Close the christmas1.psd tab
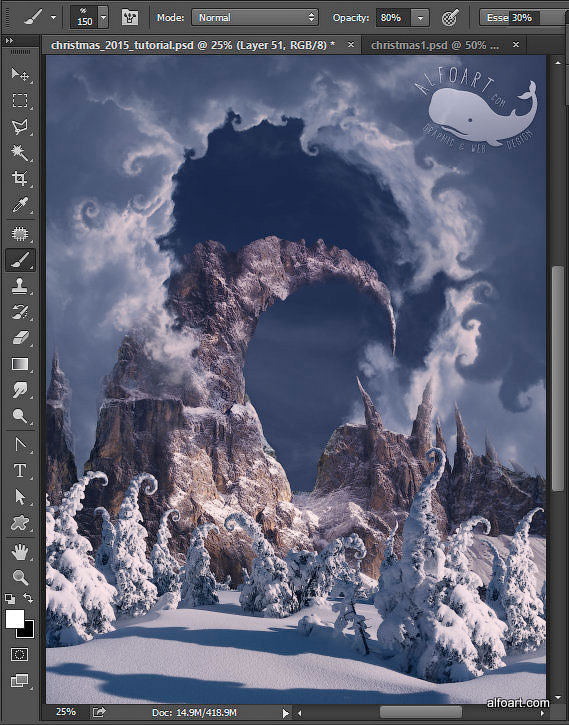The width and height of the screenshot is (569, 725). coord(516,44)
